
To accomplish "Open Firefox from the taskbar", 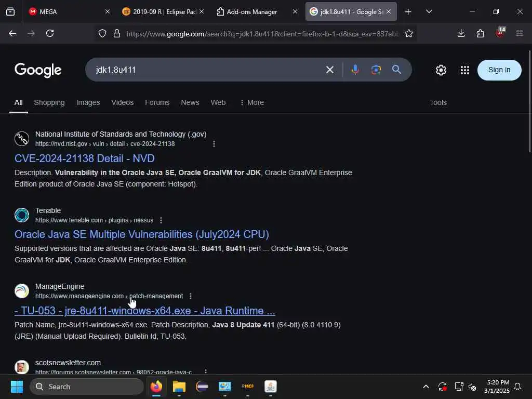I will pos(156,387).
